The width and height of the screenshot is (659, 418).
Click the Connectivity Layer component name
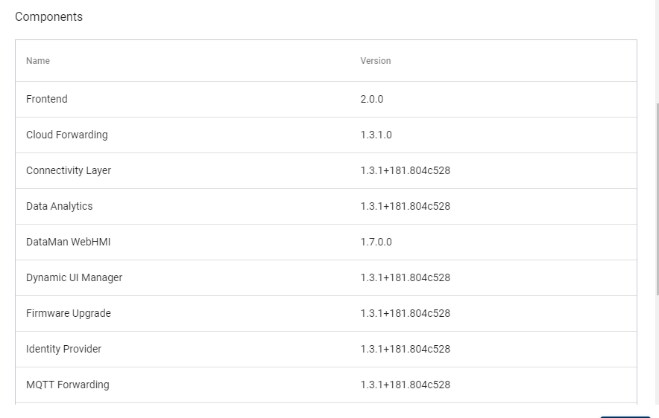[68, 171]
